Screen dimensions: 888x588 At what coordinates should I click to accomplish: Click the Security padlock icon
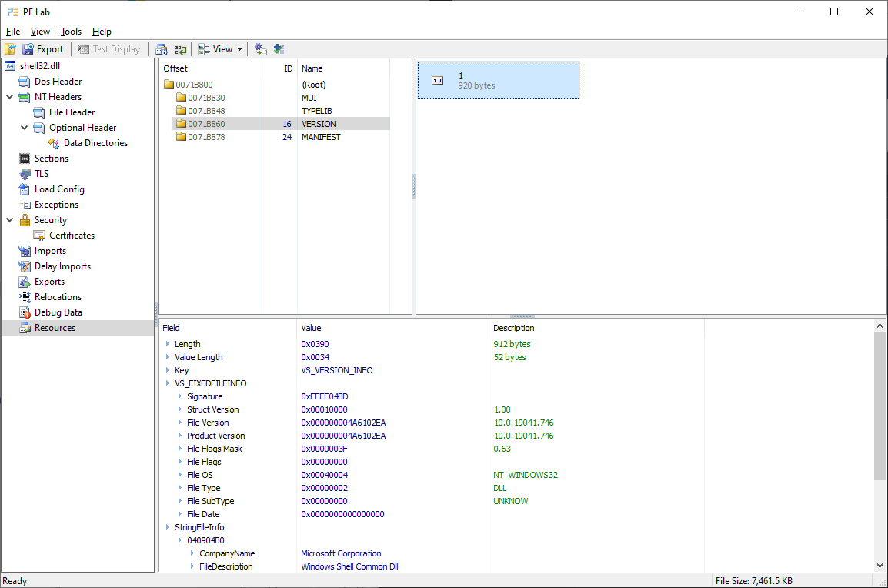point(25,220)
